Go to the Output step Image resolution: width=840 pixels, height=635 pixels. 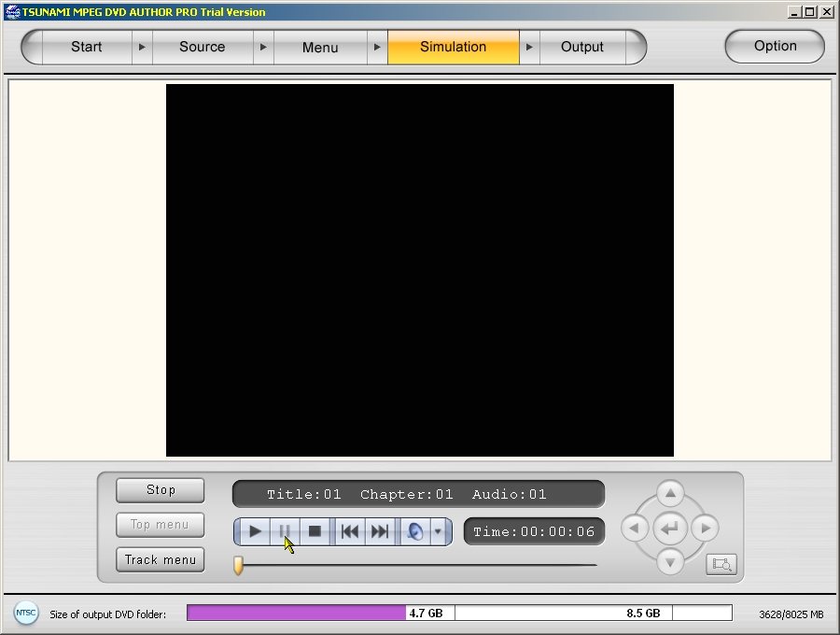click(582, 47)
